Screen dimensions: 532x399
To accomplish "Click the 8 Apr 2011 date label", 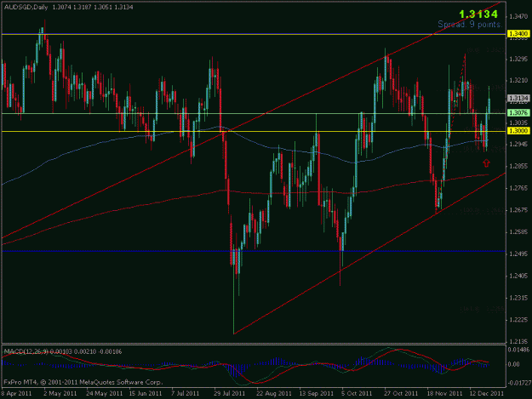I will pos(16,394).
